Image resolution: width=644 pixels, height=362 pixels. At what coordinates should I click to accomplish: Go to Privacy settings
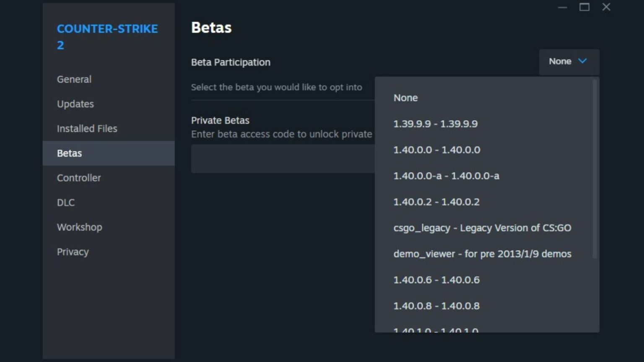click(x=73, y=252)
